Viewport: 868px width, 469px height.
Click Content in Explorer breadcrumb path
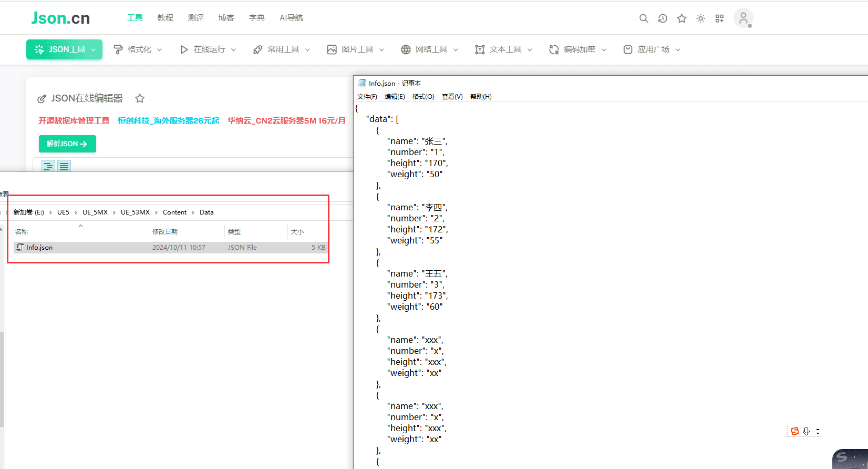[174, 212]
